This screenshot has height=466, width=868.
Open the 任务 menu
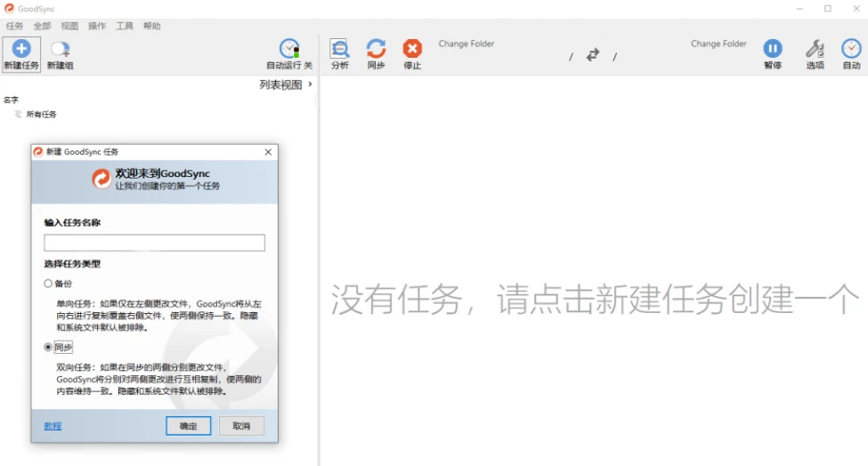(x=14, y=27)
